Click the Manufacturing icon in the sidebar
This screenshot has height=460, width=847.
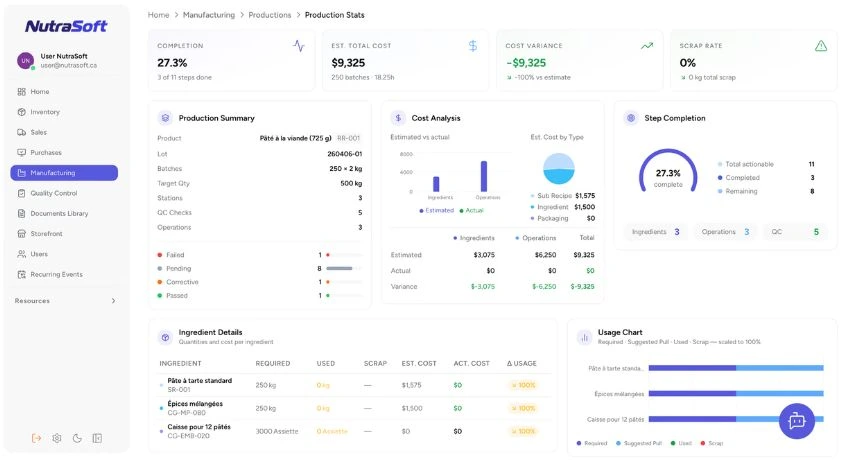coord(22,173)
